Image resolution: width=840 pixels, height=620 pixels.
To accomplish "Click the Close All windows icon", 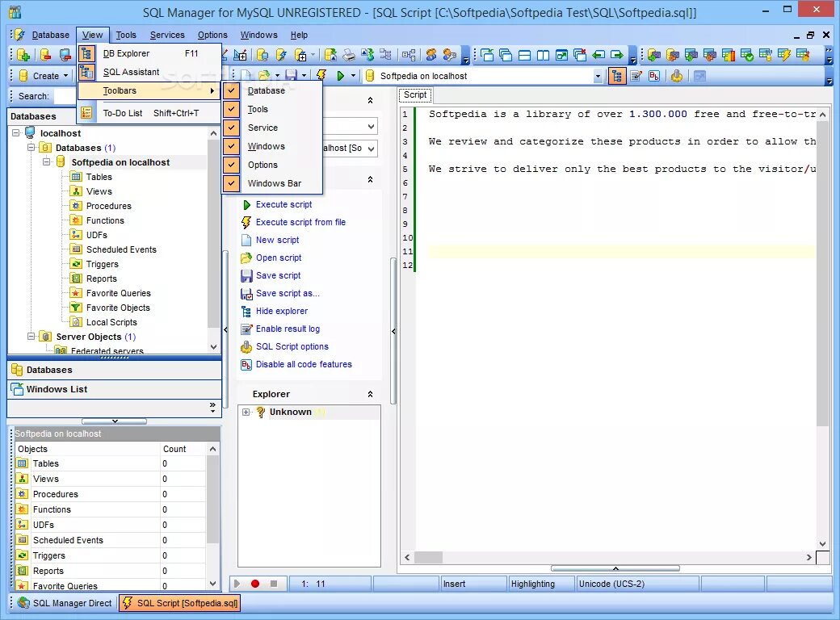I will point(580,55).
